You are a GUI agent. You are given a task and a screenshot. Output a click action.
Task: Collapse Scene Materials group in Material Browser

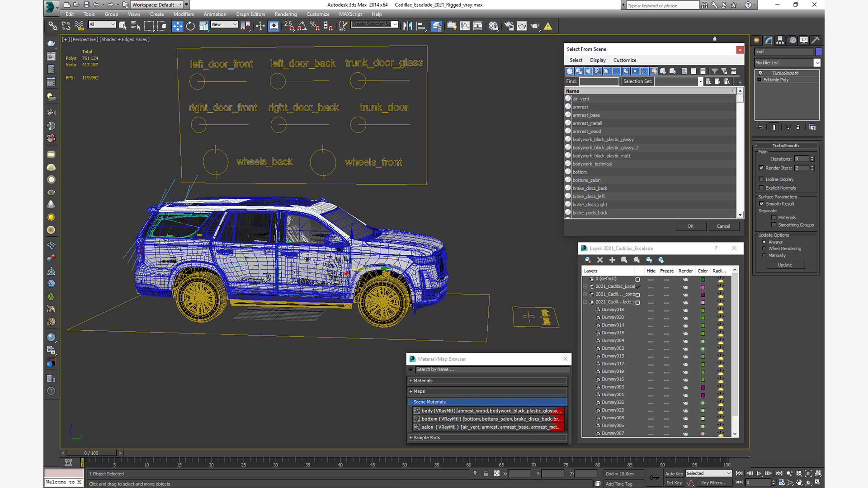click(x=487, y=402)
